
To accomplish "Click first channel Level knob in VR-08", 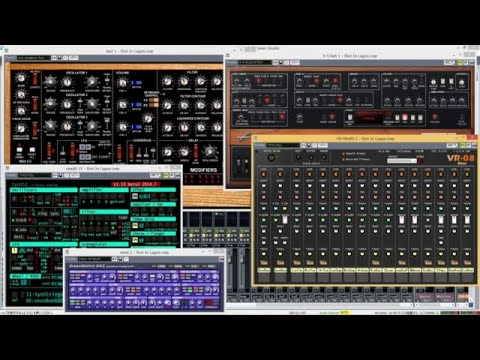I will [264, 174].
